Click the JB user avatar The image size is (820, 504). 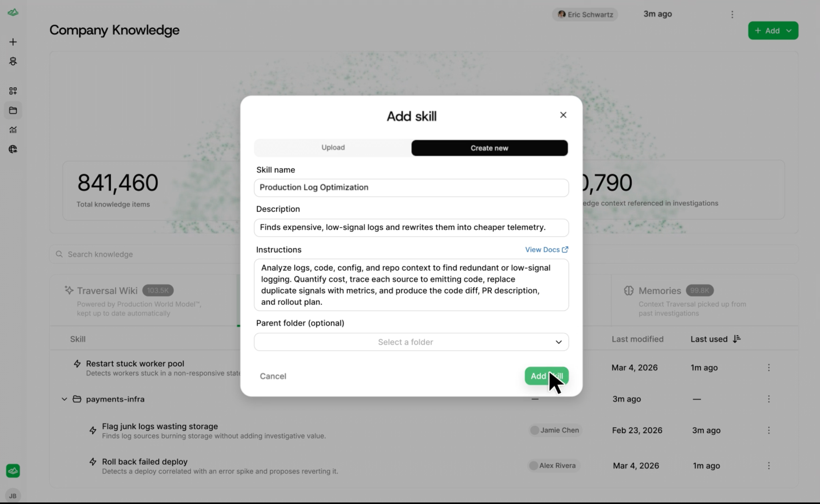click(13, 496)
